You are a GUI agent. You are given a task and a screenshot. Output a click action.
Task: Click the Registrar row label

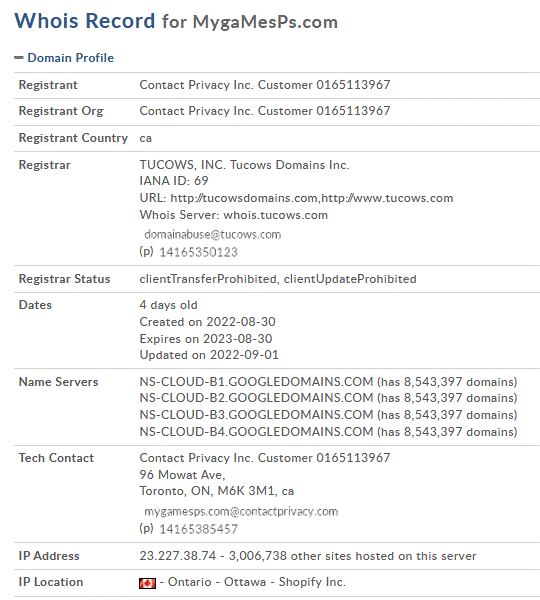click(45, 165)
